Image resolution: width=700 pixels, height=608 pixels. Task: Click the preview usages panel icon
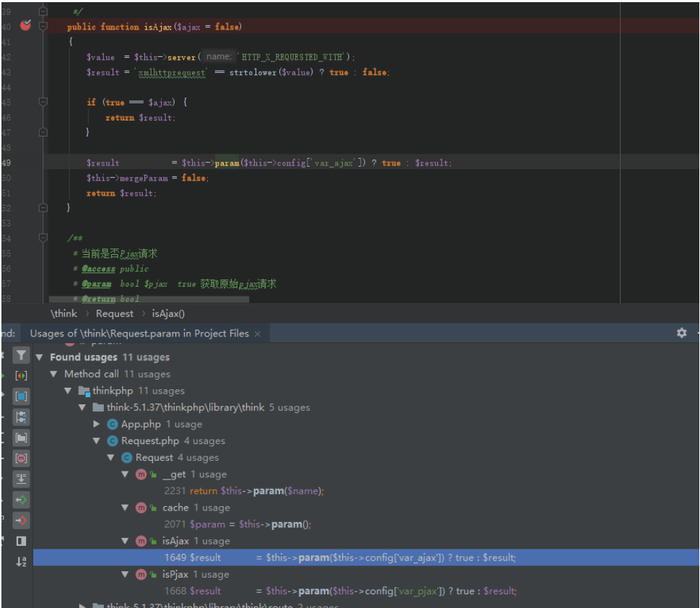click(x=21, y=541)
